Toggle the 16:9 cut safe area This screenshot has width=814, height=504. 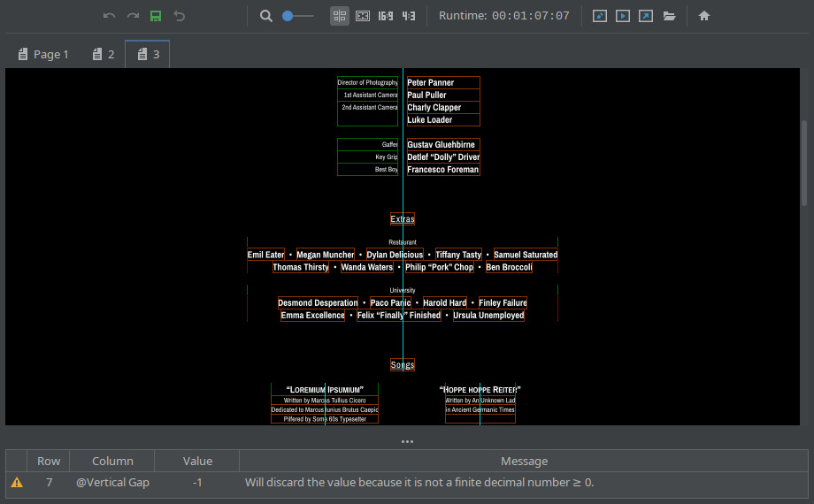coord(386,16)
